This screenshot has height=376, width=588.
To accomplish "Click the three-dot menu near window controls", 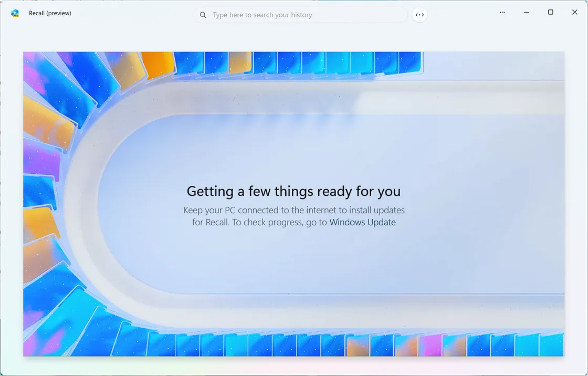I will pos(502,12).
